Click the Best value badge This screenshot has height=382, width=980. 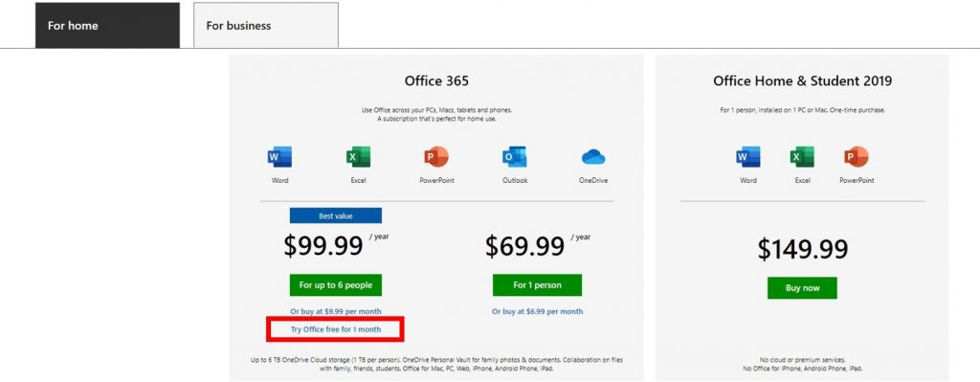(x=336, y=215)
